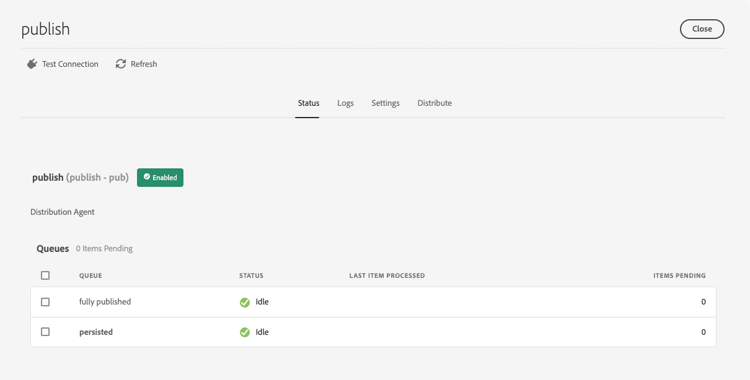Click the Queues heading

point(53,248)
